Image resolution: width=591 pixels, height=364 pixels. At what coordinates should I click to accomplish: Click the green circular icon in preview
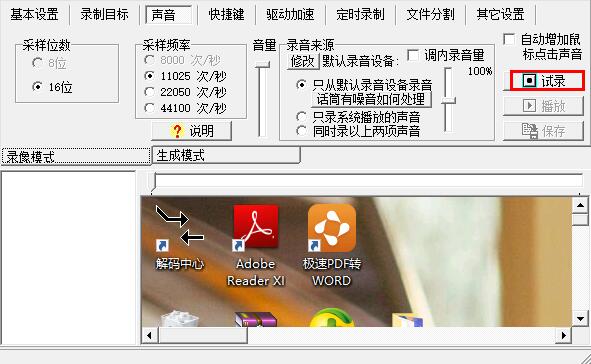(x=331, y=318)
